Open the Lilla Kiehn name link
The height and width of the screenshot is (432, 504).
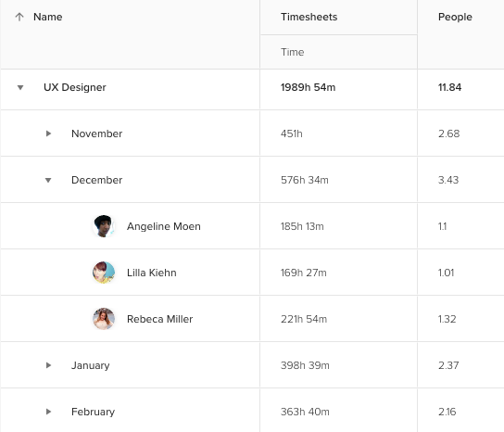pyautogui.click(x=152, y=273)
